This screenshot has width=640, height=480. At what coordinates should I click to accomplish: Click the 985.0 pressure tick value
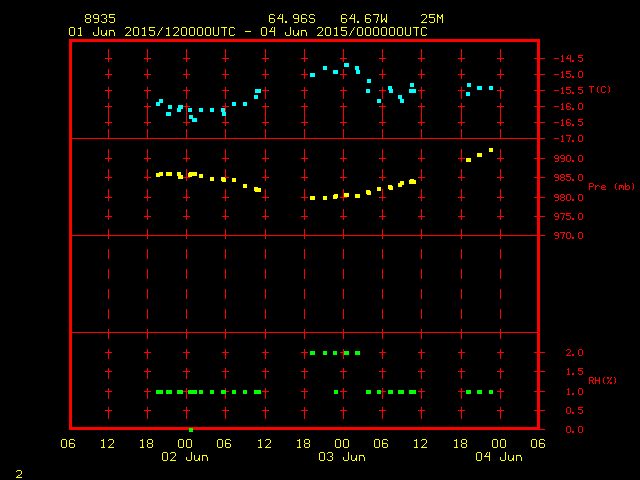click(569, 178)
